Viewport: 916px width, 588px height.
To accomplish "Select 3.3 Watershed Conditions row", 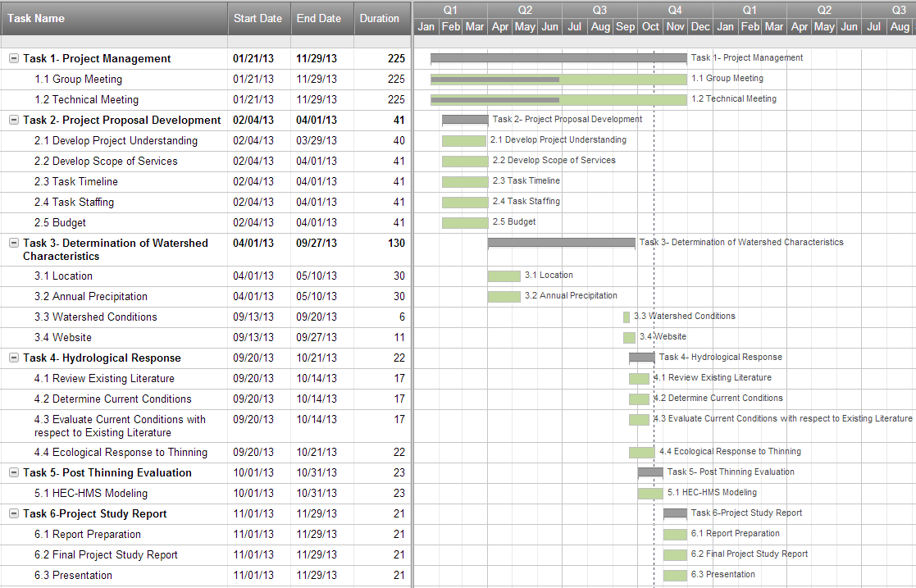I will (206, 317).
